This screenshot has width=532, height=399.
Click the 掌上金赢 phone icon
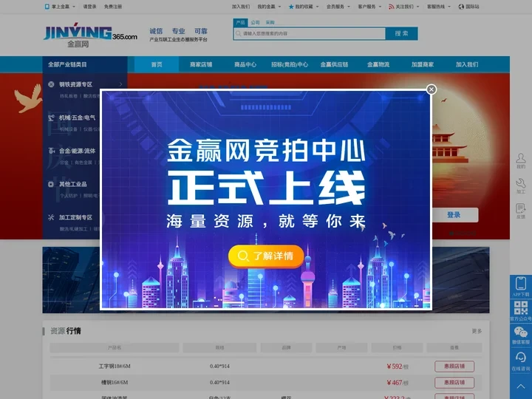[x=47, y=7]
